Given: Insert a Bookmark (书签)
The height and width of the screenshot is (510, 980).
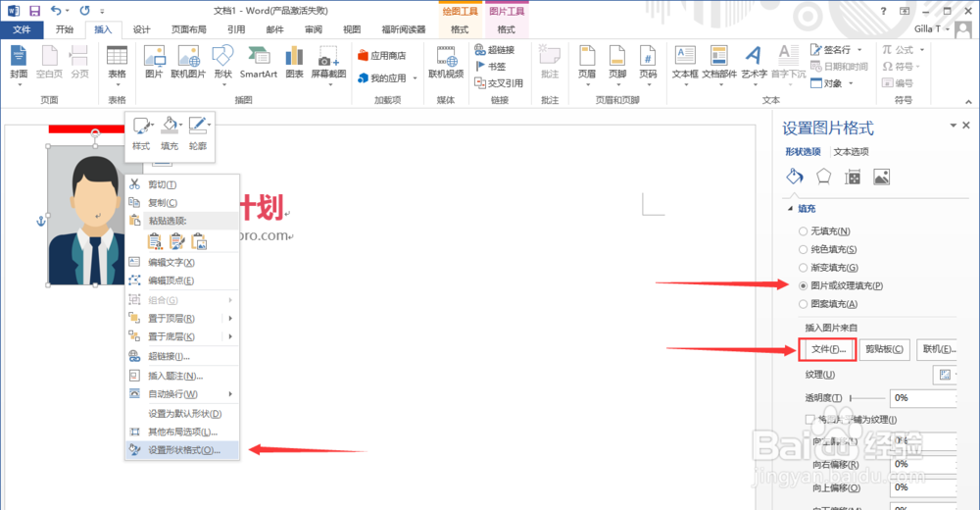Looking at the screenshot, I should point(491,67).
